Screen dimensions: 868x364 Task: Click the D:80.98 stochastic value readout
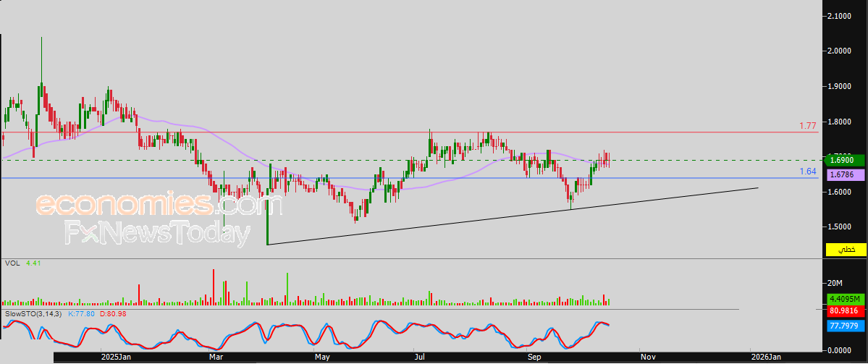point(113,314)
